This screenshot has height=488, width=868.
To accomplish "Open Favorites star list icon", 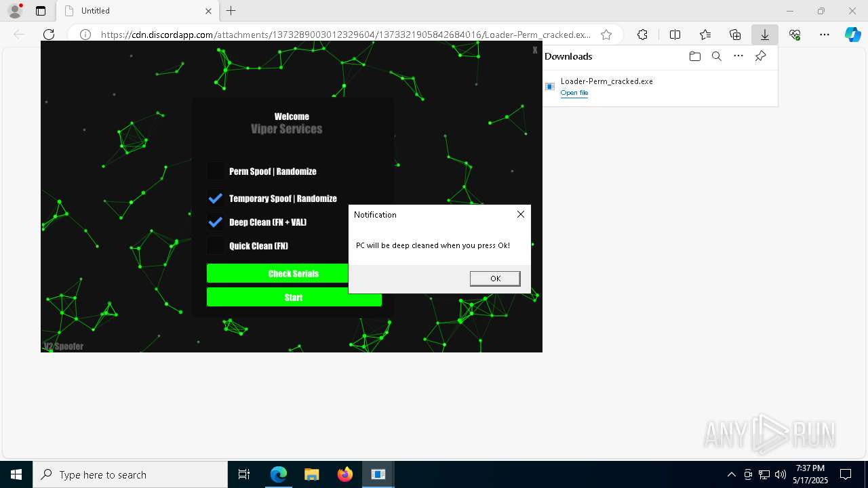I will (705, 35).
